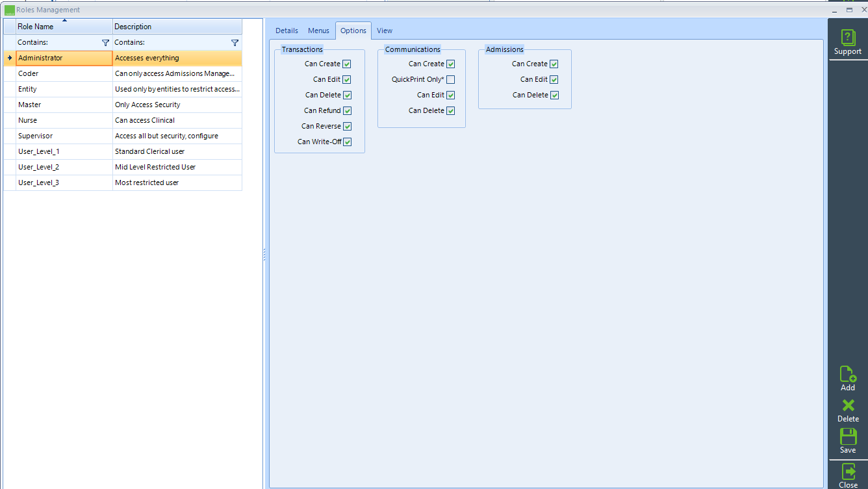Click the Role Name filter funnel icon
This screenshot has width=868, height=489.
click(106, 42)
